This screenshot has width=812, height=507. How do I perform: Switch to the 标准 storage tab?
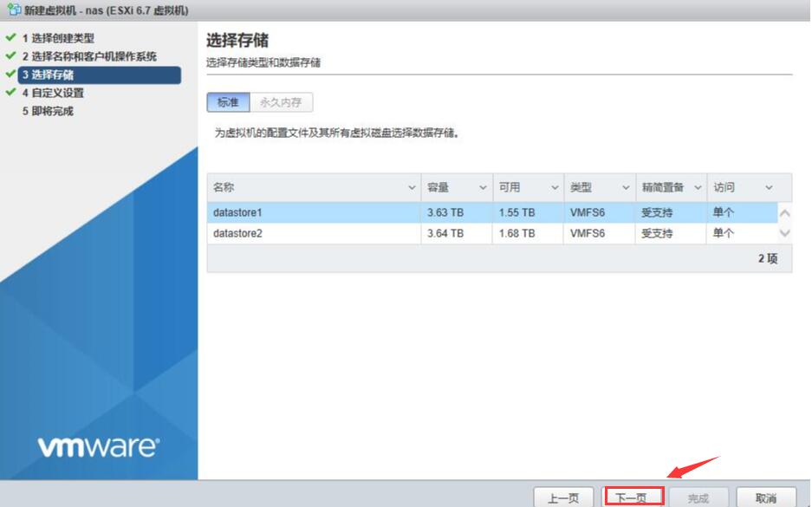228,102
